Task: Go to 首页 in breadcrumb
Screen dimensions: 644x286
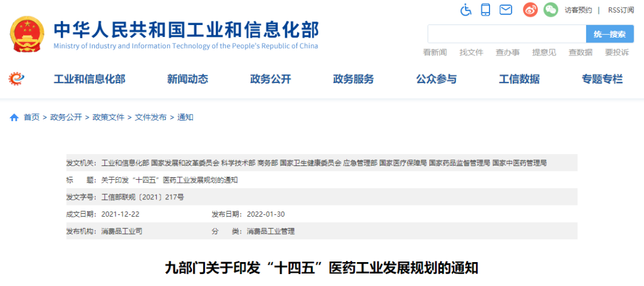Action: click(32, 118)
